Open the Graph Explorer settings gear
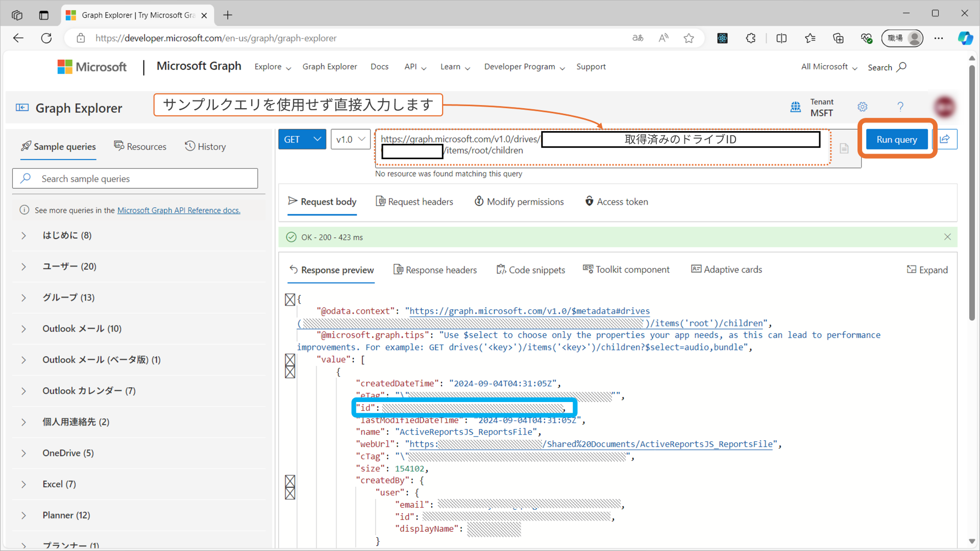This screenshot has width=980, height=551. click(x=863, y=107)
